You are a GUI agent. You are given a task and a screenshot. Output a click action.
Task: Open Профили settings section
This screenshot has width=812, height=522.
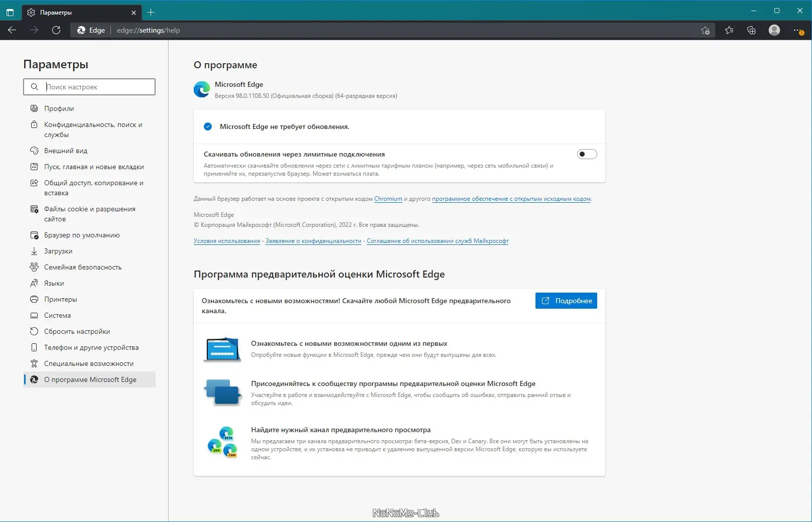[x=89, y=108]
